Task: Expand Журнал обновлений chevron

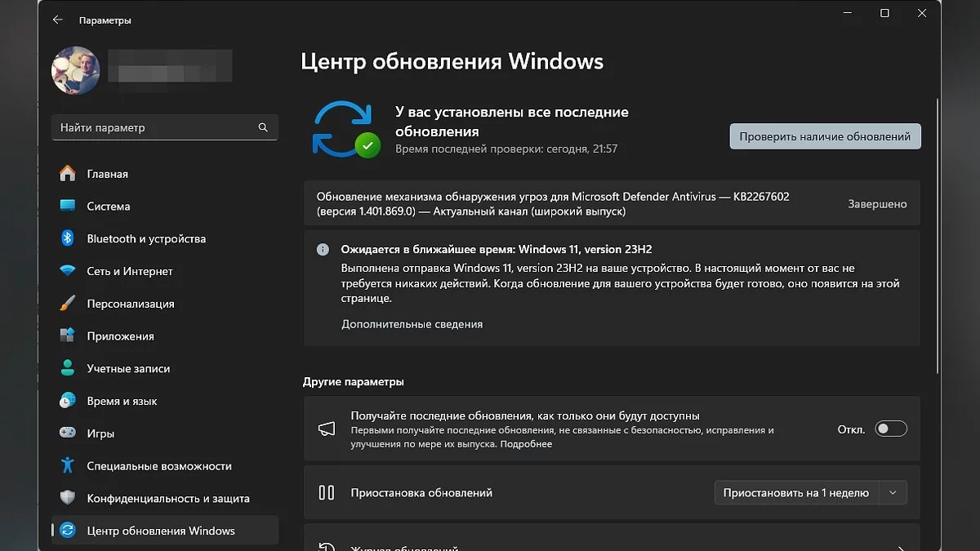Action: click(901, 549)
